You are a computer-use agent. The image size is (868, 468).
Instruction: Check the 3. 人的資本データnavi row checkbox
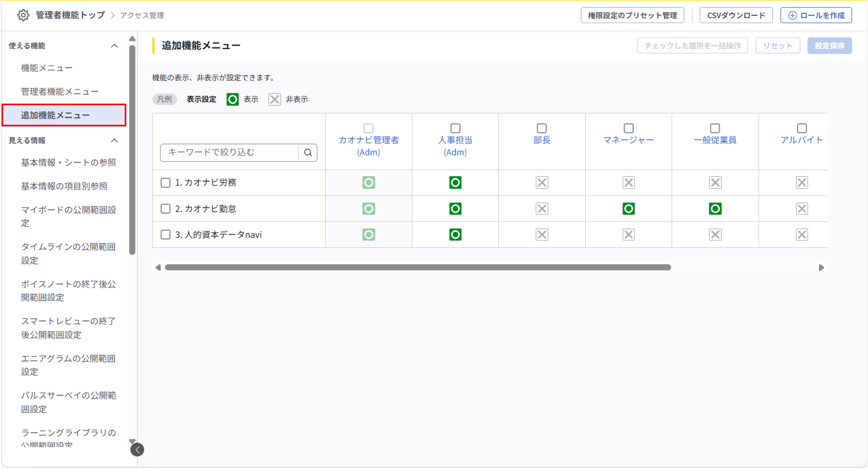[x=166, y=235]
